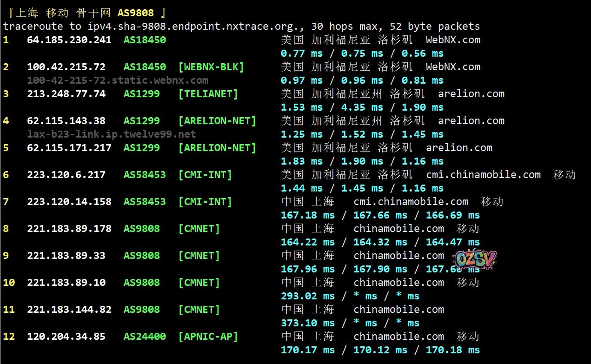Open the cmi.chinamobile.com domain on hop 6
This screenshot has width=591, height=364.
483,175
